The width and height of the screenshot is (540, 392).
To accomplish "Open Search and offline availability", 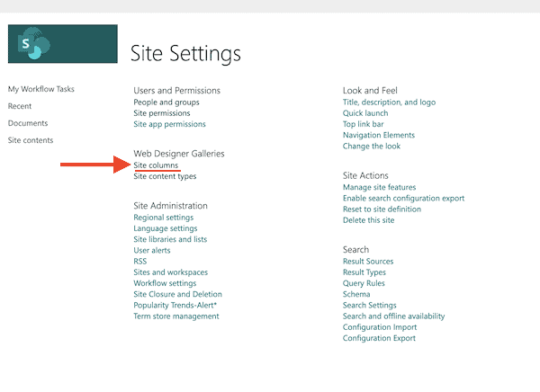I will [x=393, y=316].
